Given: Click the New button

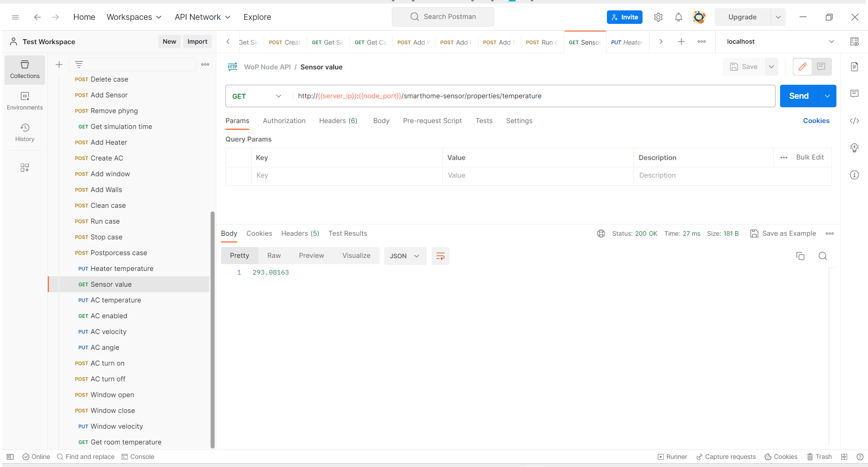Looking at the screenshot, I should point(170,41).
